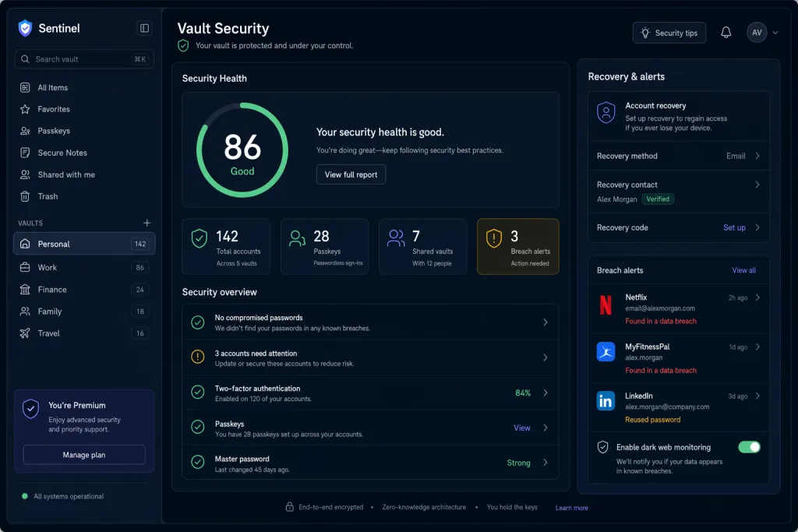Collapse the sidebar panel icon
Image resolution: width=798 pixels, height=532 pixels.
click(144, 28)
